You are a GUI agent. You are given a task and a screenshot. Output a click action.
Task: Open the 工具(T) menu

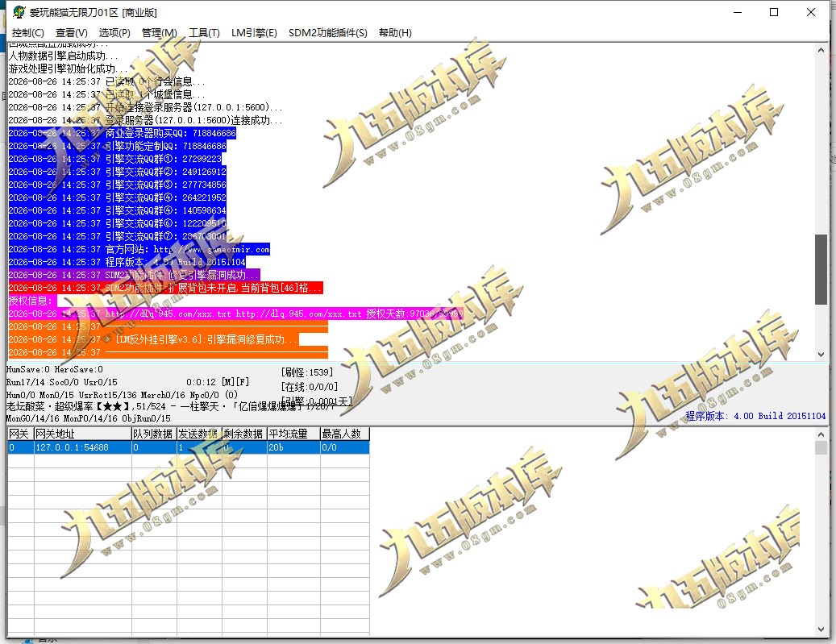tap(204, 33)
